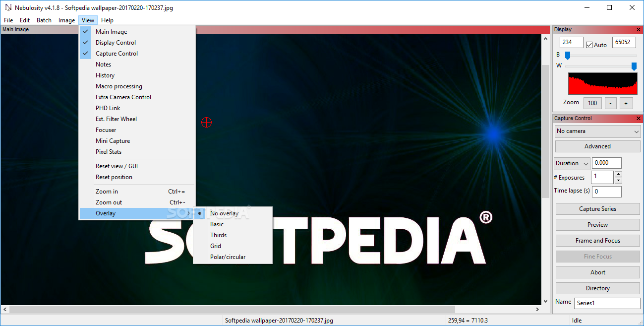Click the zoom minus button
Screen dimensions: 644x326
(x=611, y=103)
